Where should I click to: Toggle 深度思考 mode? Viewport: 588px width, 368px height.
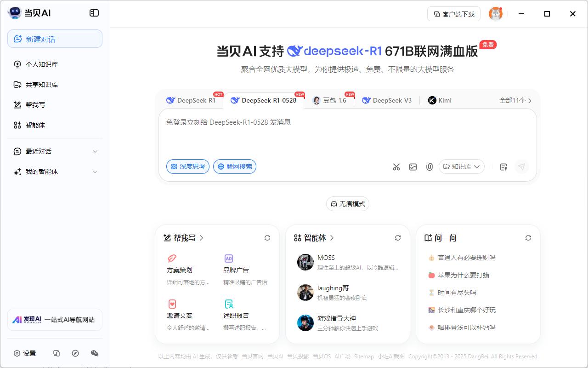coord(188,167)
